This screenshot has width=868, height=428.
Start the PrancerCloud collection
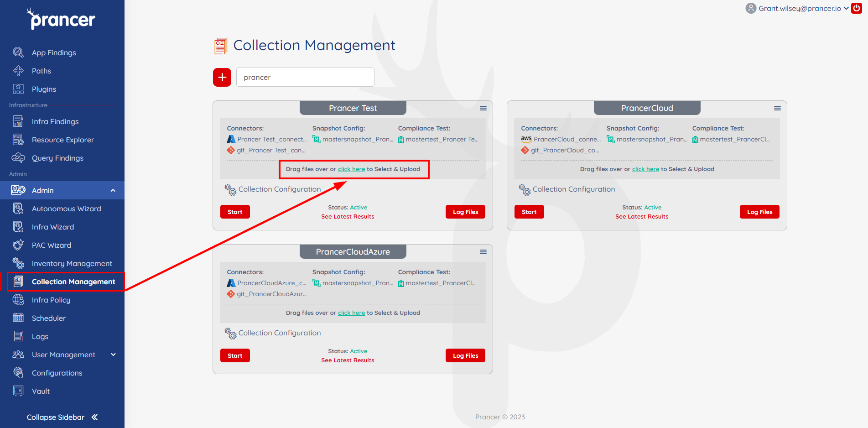tap(529, 212)
